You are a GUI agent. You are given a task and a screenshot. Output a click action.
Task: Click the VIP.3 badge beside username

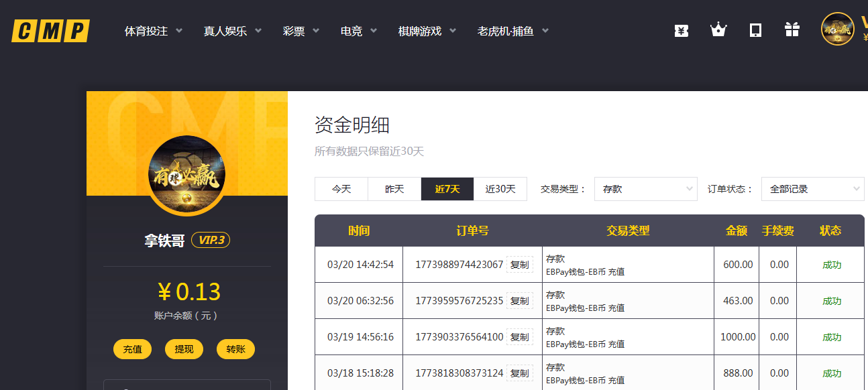click(x=211, y=240)
